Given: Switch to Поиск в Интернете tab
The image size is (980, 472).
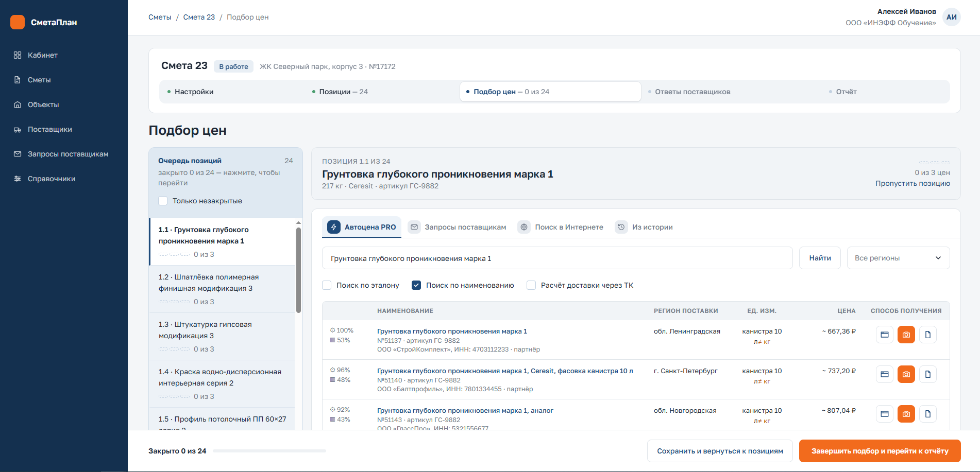Looking at the screenshot, I should (561, 227).
